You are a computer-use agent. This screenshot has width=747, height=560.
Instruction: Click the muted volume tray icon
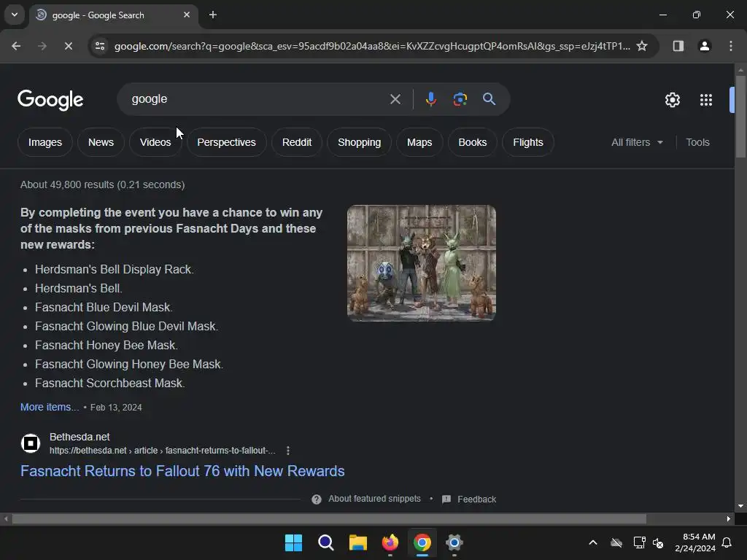click(658, 542)
